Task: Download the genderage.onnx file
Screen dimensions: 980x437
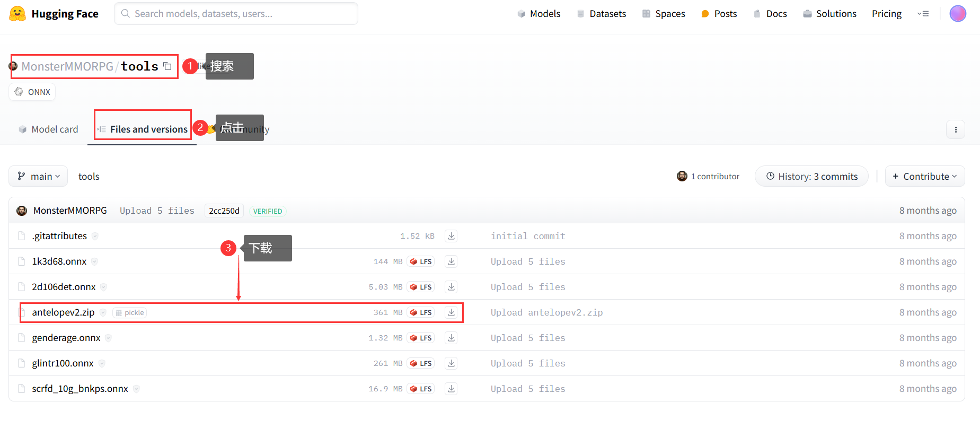Action: (x=451, y=338)
